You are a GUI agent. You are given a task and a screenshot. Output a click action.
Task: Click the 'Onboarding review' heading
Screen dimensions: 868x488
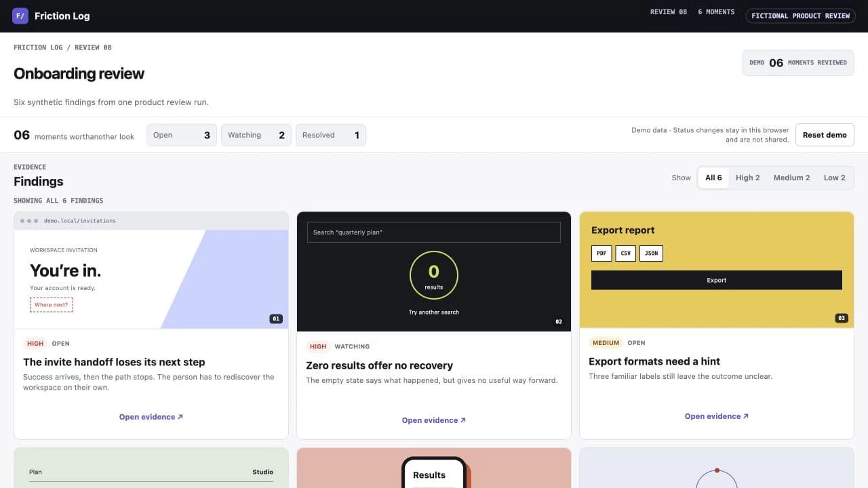point(79,73)
